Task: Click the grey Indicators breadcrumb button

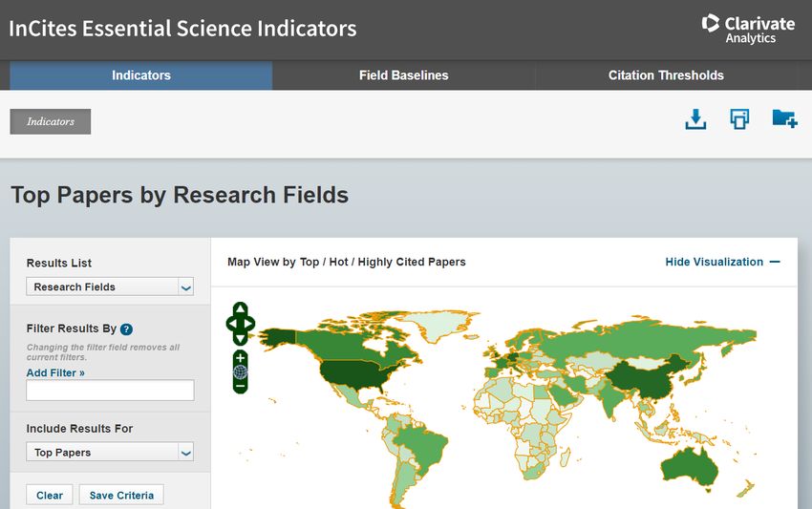Action: (51, 121)
